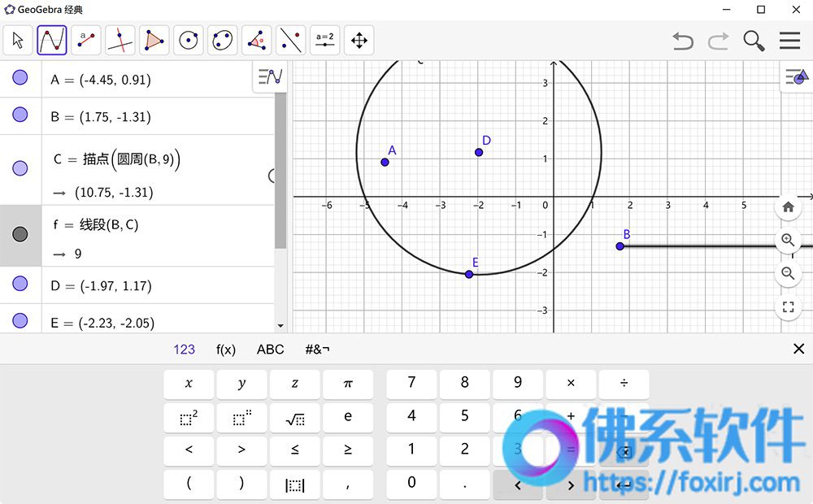This screenshot has width=813, height=504.
Task: Select the move graphics view tool
Action: point(359,40)
